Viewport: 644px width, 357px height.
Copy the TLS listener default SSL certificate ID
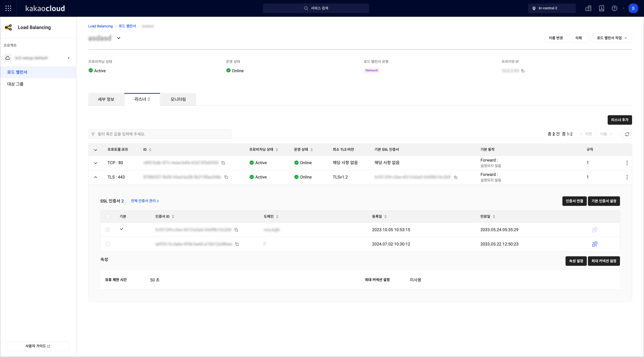coord(456,177)
